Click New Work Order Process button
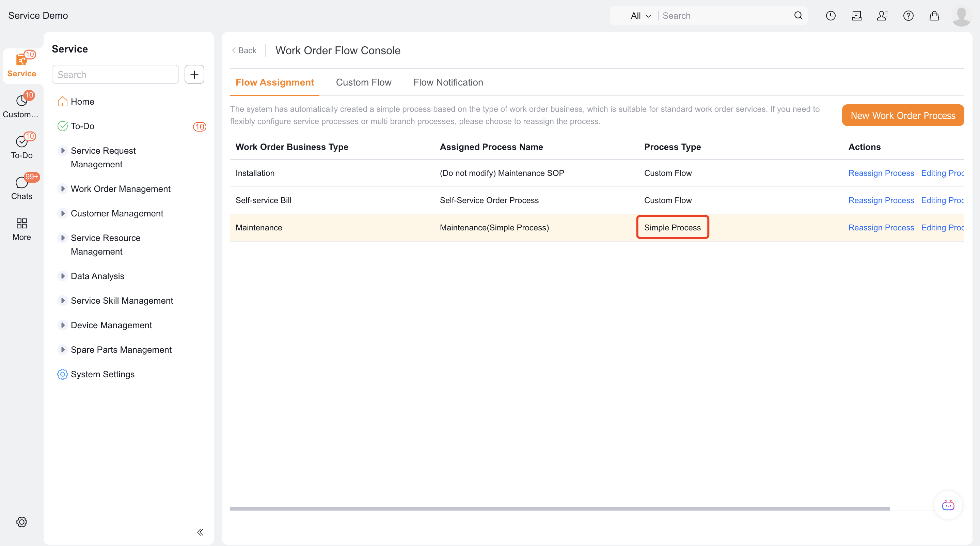The image size is (980, 546). pos(903,115)
